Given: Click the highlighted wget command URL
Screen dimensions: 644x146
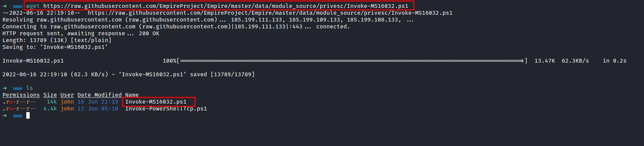Looking at the screenshot, I should point(225,6).
